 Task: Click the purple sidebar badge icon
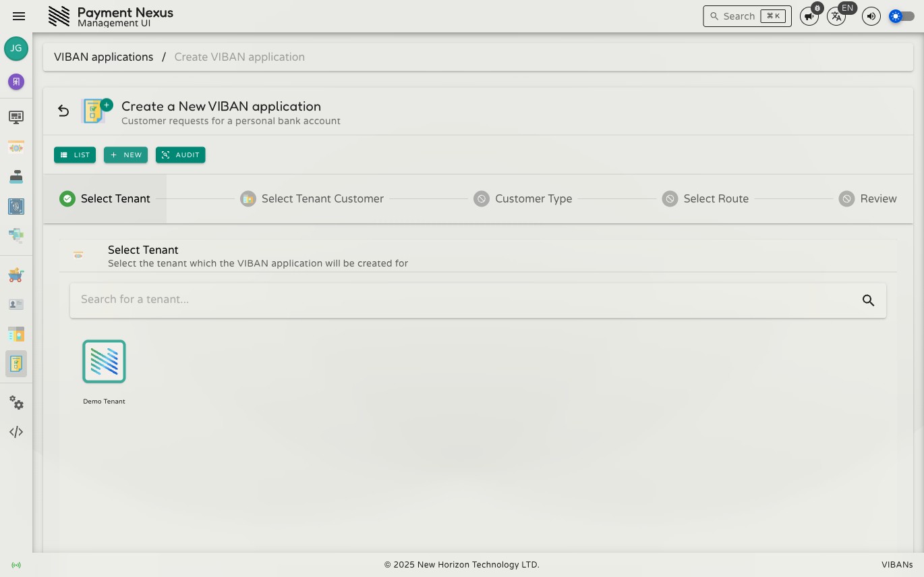[x=16, y=82]
